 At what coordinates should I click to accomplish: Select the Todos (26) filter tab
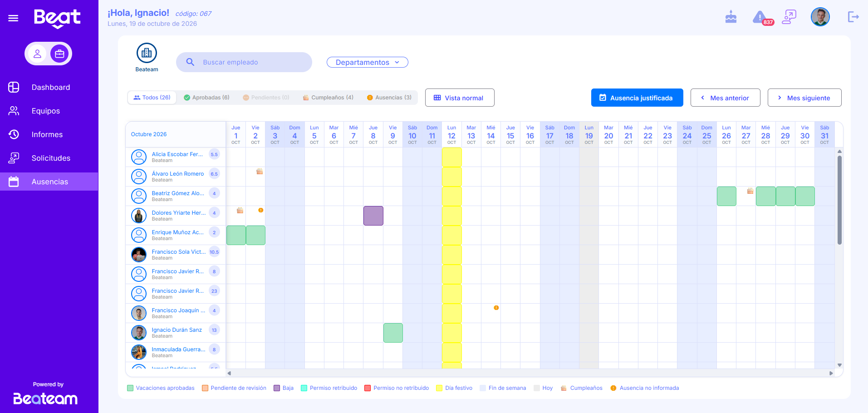pyautogui.click(x=152, y=98)
